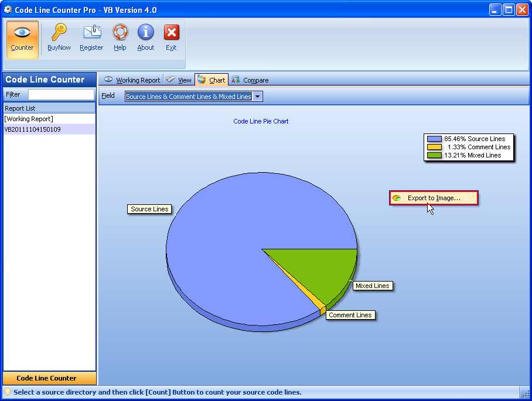Click the yellow Comment Lines legend swatch

434,147
